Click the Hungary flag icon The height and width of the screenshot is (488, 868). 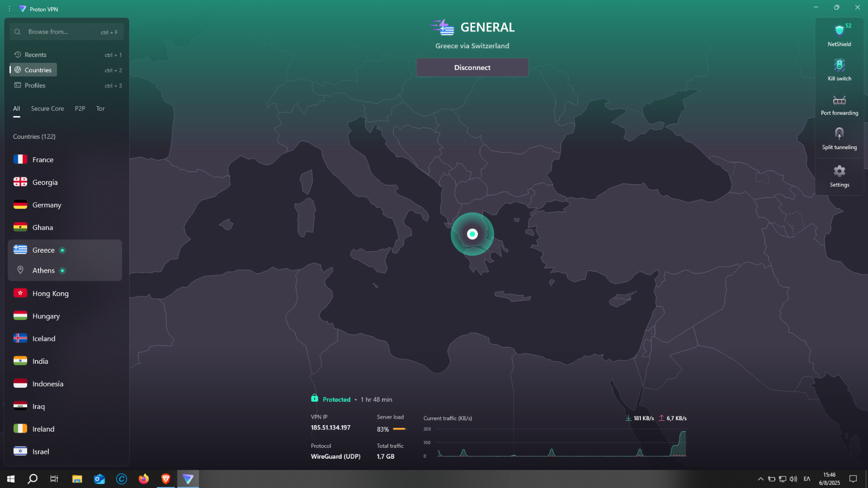click(20, 316)
